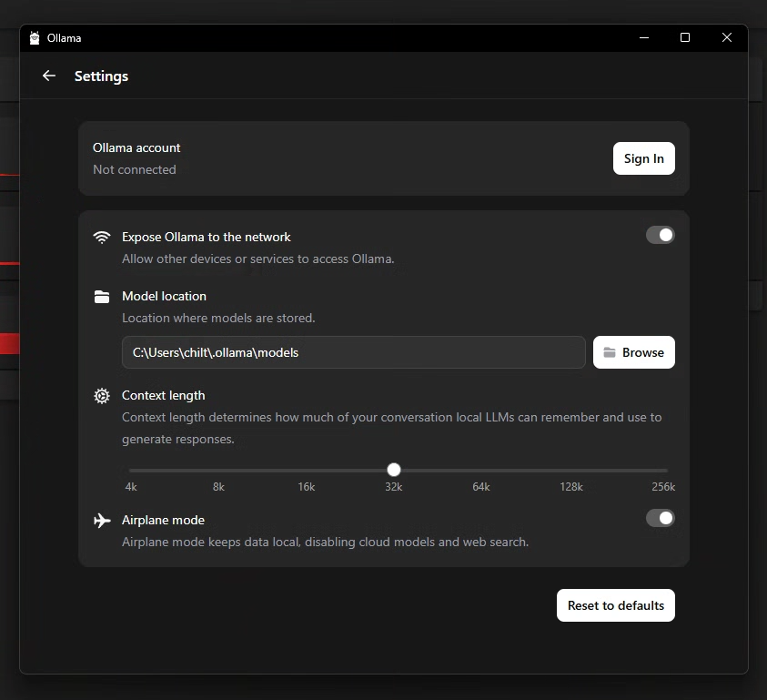Screen dimensions: 767x700
Task: Click the model location path field
Action: click(353, 352)
